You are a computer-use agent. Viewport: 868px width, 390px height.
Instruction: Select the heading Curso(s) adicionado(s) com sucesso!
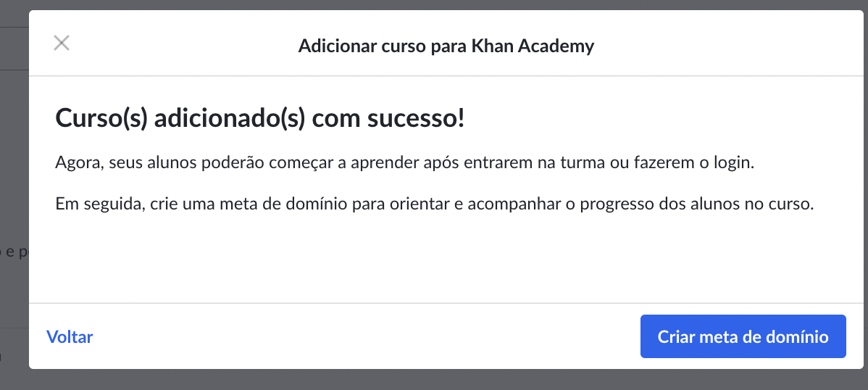(x=259, y=119)
